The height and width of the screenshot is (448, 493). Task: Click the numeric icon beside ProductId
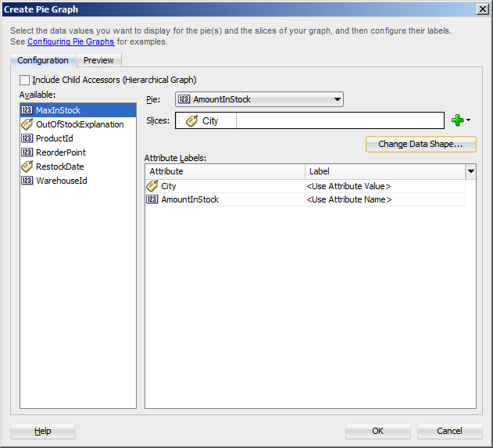point(27,138)
